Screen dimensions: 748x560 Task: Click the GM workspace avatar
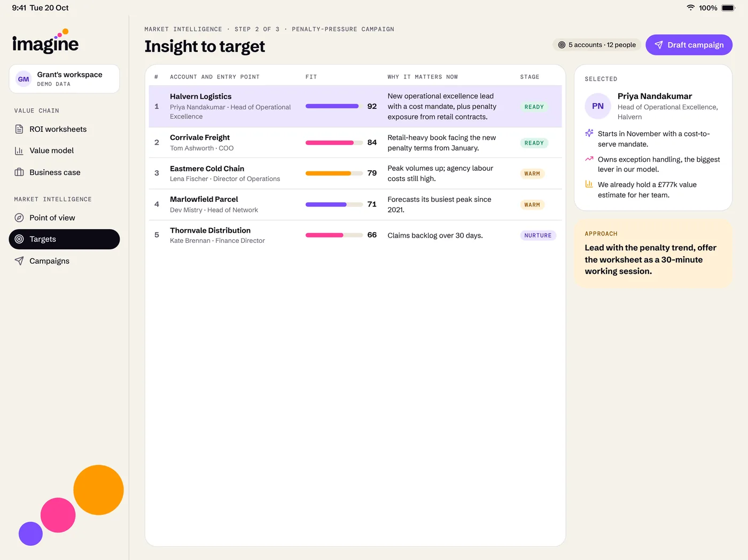[x=24, y=79]
